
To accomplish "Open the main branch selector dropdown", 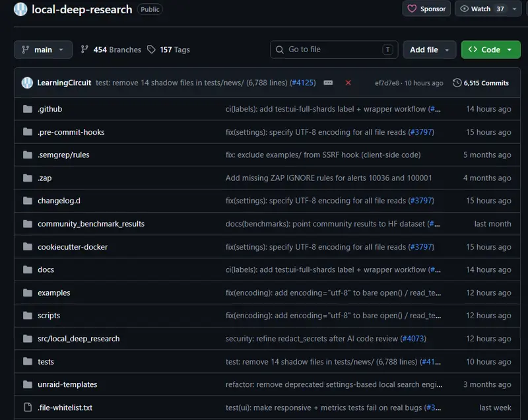I will point(43,50).
